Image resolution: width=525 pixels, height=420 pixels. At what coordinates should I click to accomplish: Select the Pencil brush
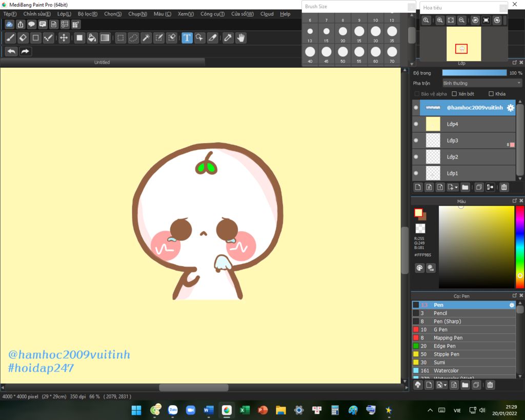pos(463,313)
